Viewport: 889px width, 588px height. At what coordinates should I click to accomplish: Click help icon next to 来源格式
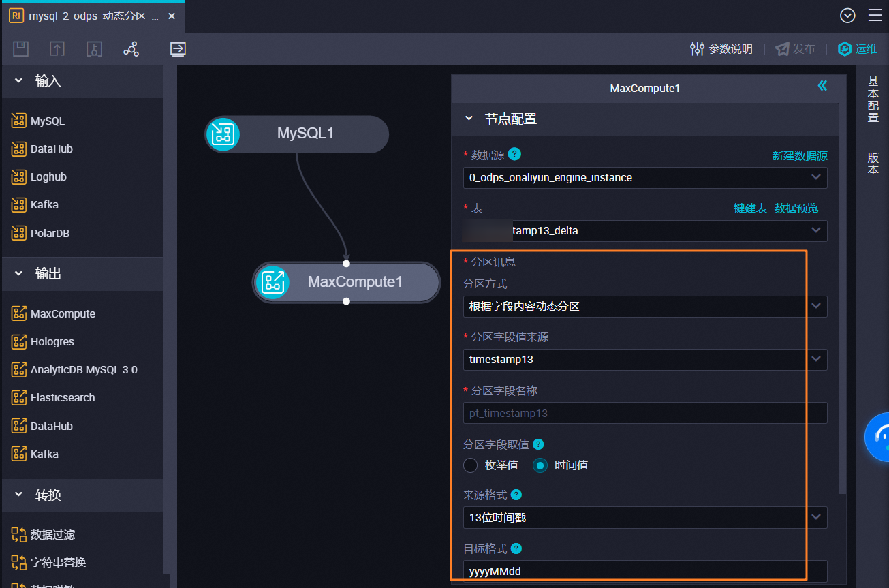[x=516, y=495]
